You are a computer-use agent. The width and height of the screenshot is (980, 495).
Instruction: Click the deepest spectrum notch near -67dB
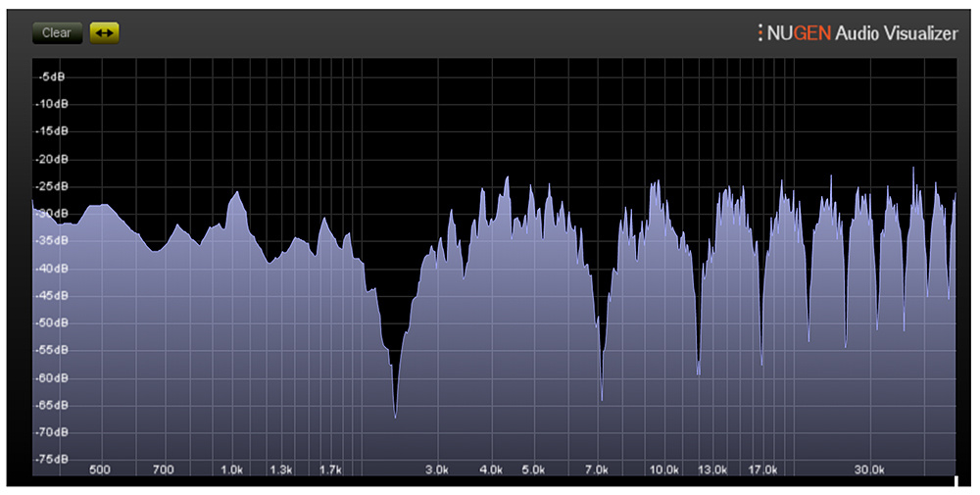395,417
